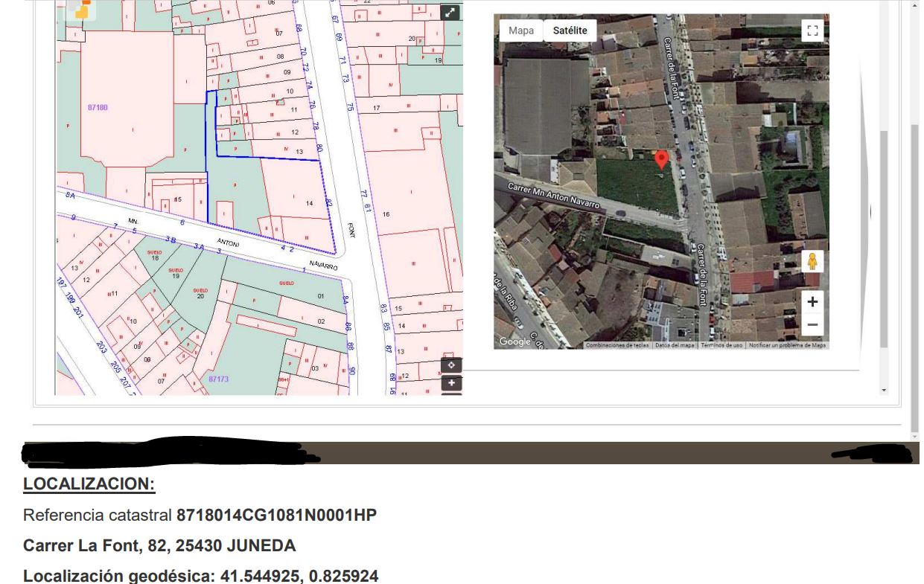This screenshot has height=584, width=924.
Task: Click Notificar un problema de Maps
Action: coord(787,345)
